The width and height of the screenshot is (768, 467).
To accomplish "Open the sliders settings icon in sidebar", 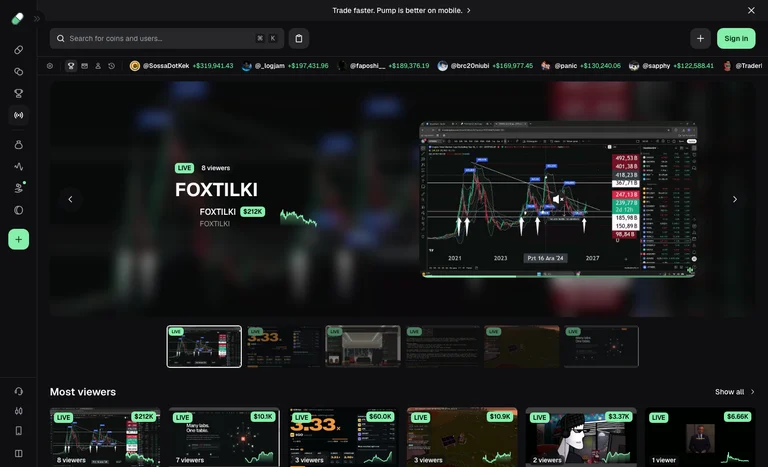I will click(x=19, y=411).
